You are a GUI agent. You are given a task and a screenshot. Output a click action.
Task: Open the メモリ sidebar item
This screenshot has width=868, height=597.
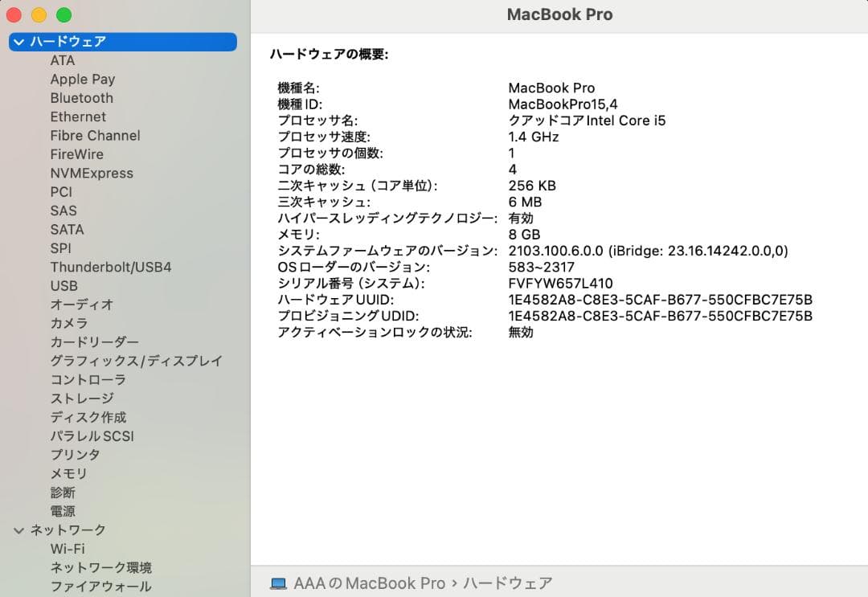pyautogui.click(x=68, y=473)
